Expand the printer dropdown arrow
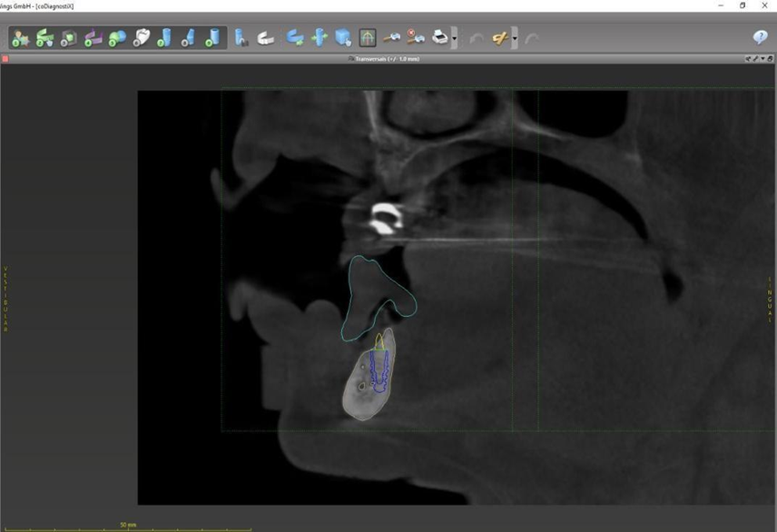This screenshot has width=777, height=532. [454, 38]
